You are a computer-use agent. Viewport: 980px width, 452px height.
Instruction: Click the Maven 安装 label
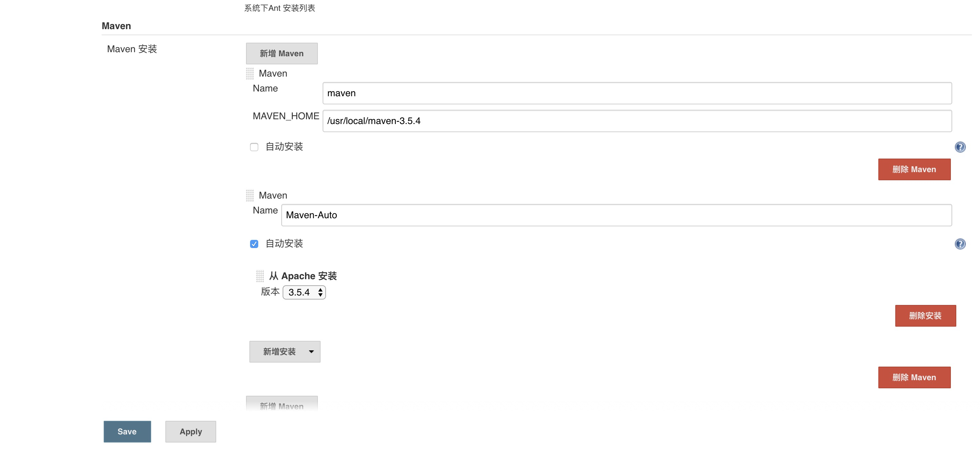point(131,49)
